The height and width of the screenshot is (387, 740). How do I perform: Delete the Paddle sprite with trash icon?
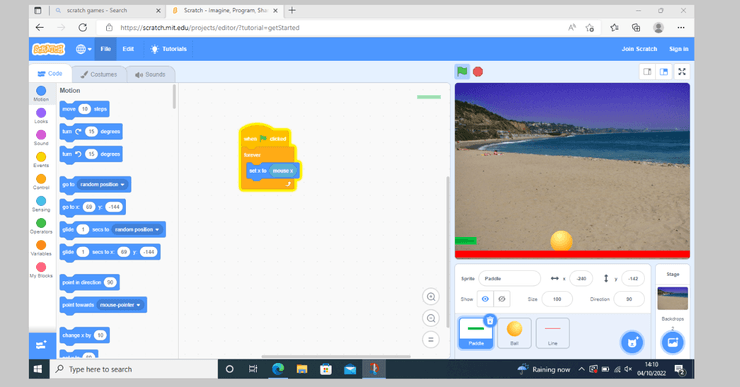click(x=490, y=321)
